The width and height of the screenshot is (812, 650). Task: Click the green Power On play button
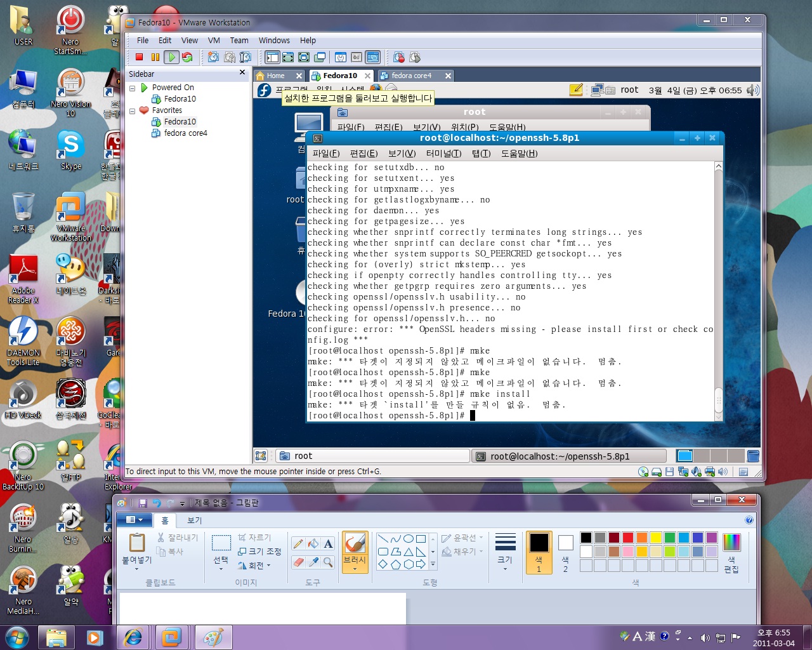171,57
